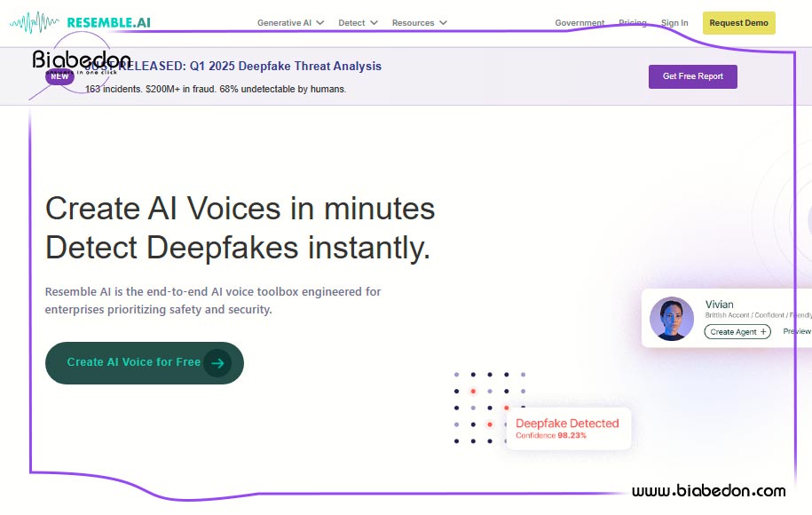This screenshot has width=812, height=515.
Task: Go to the Government page
Action: click(x=579, y=23)
